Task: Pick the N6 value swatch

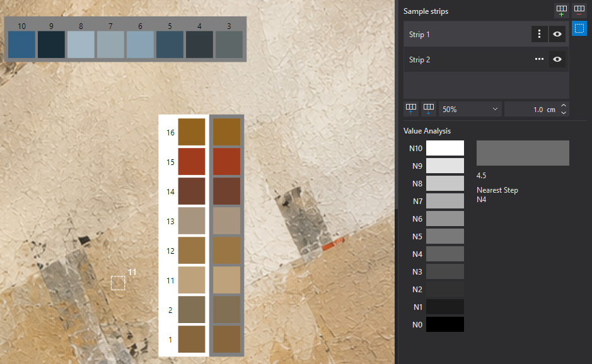Action: click(445, 219)
